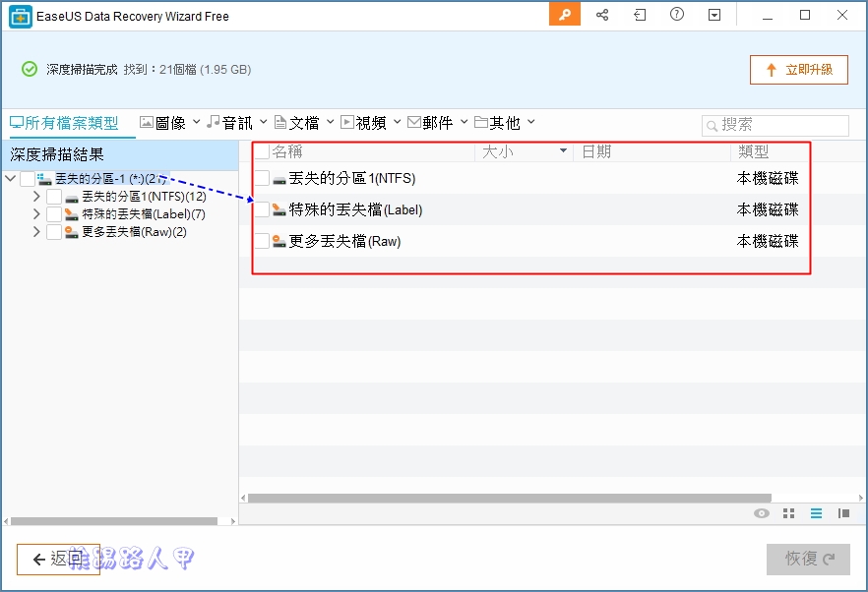Screen dimensions: 868x592
Task: Filter by 音訊 file type
Action: click(229, 123)
